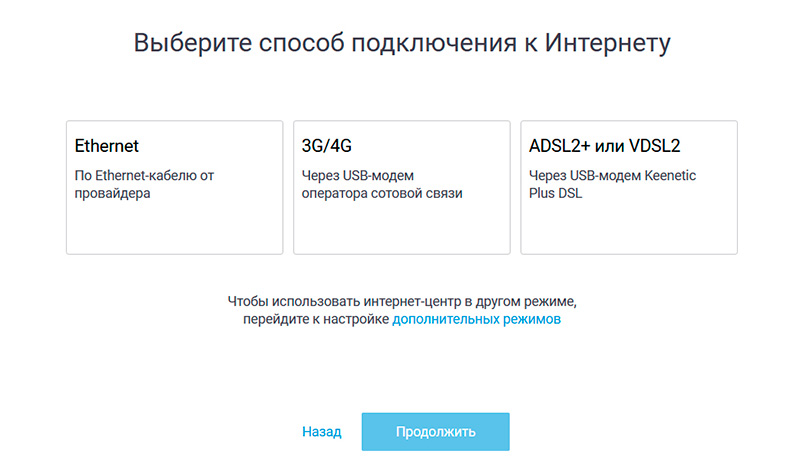Click the 'Выберите способ подключения к Интернету' heading
This screenshot has width=800, height=464.
click(x=401, y=43)
